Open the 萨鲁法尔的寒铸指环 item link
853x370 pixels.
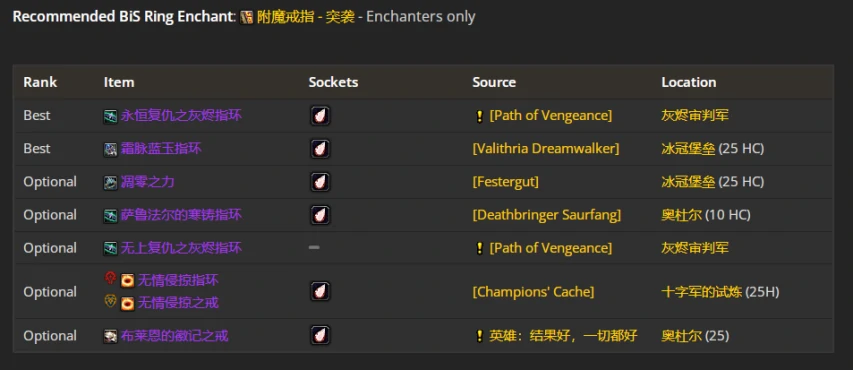[x=181, y=215]
